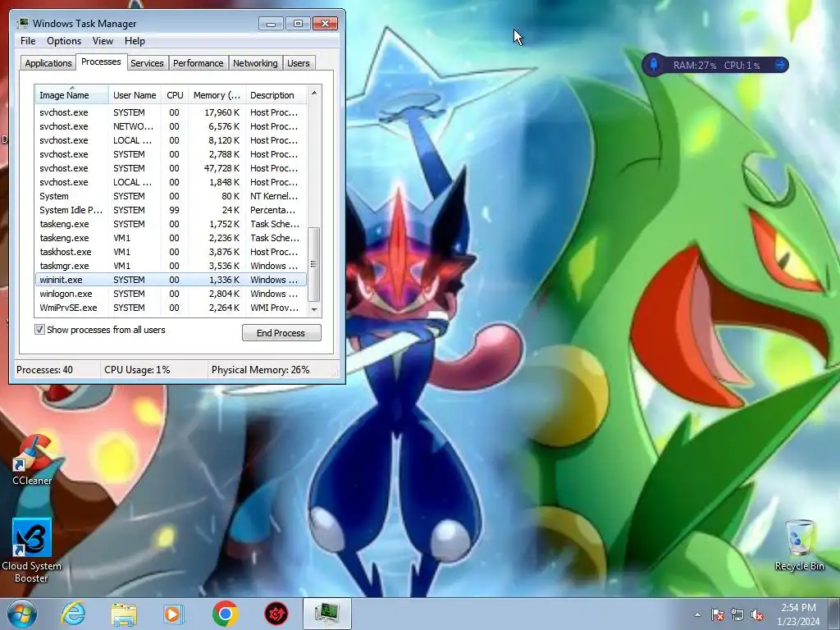Open muted volume tray icon

[x=757, y=614]
